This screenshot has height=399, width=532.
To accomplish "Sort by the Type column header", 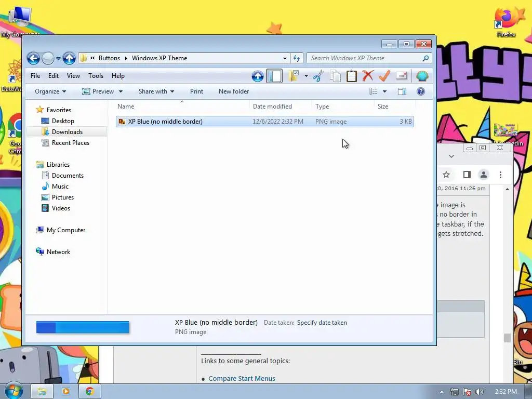I will 343,106.
